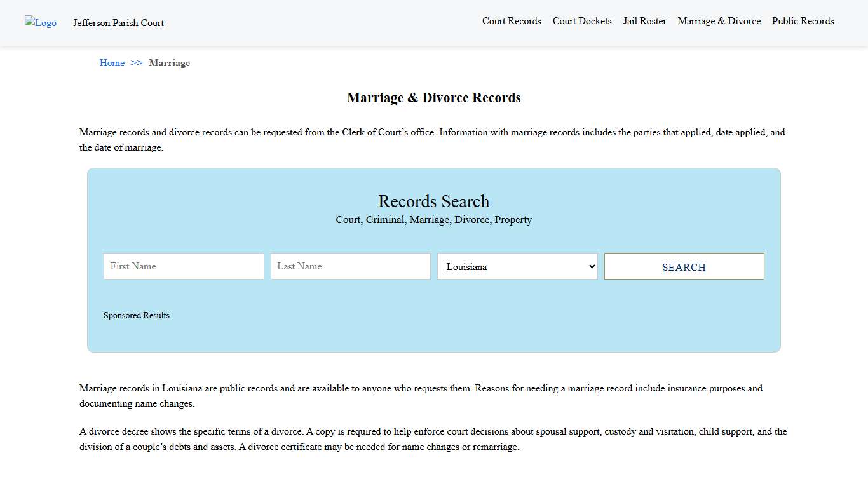Select the Marriage breadcrumb label
The width and height of the screenshot is (868, 488).
(x=169, y=63)
